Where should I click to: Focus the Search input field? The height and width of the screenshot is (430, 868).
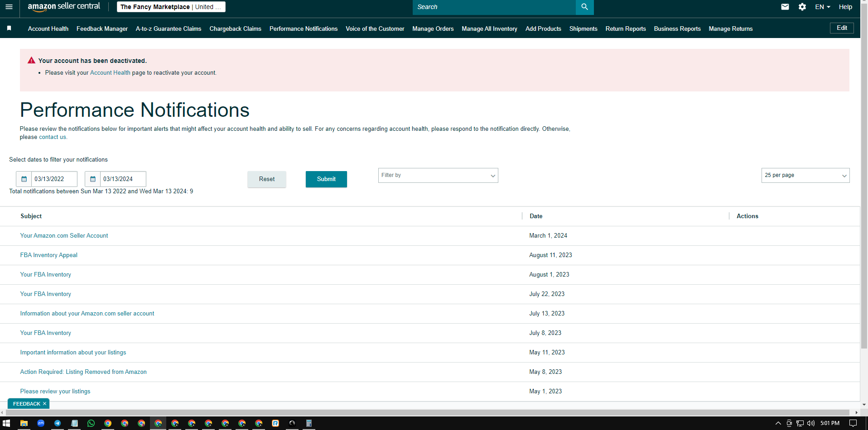tap(494, 7)
